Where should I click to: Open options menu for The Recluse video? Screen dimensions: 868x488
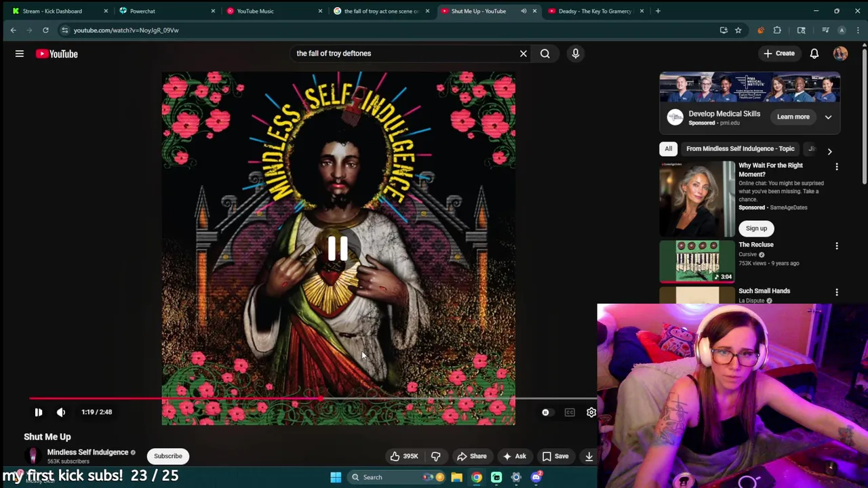837,246
